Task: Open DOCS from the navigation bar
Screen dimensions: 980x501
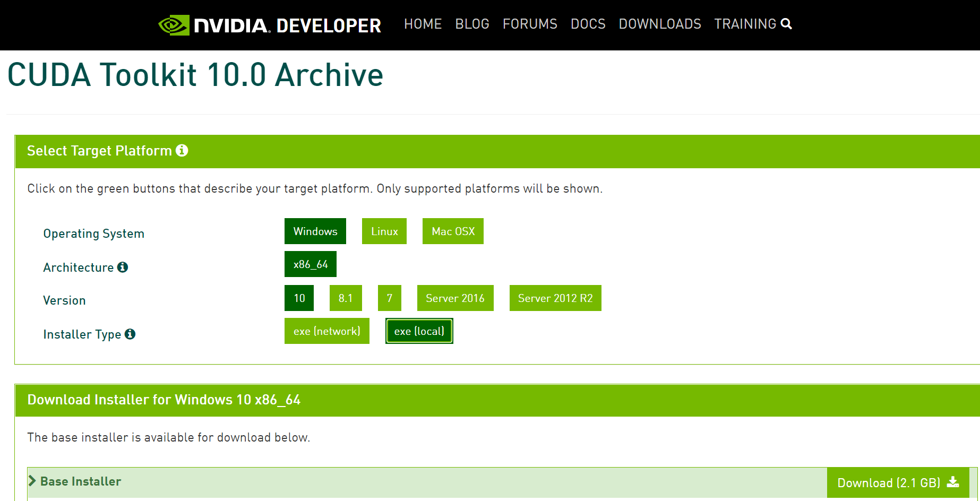Action: tap(588, 24)
